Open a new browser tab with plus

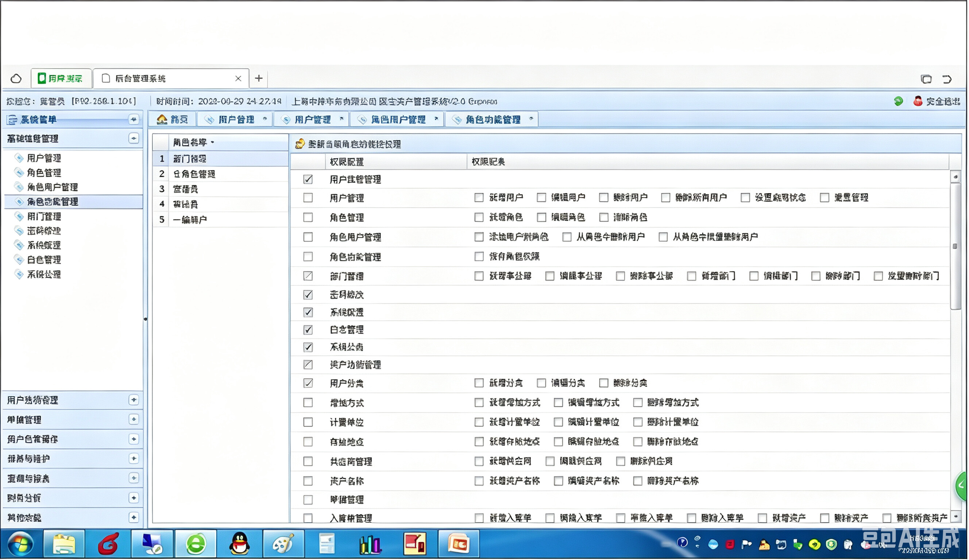point(259,78)
